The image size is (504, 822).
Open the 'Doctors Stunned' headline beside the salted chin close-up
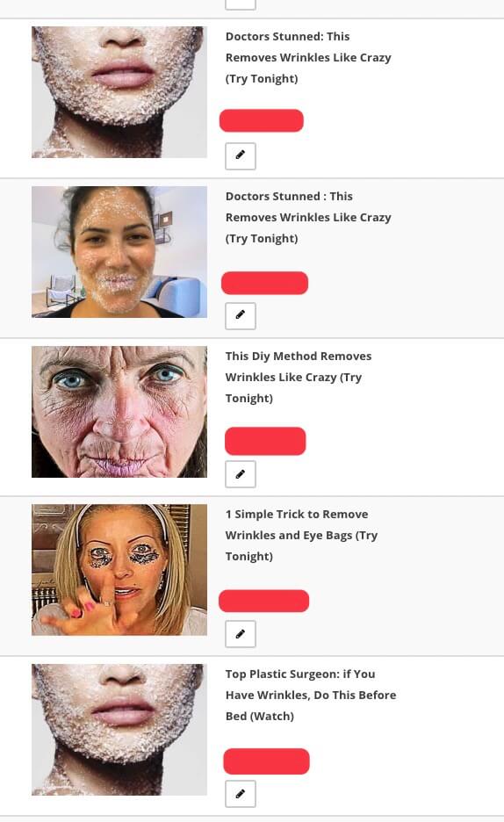click(x=308, y=57)
